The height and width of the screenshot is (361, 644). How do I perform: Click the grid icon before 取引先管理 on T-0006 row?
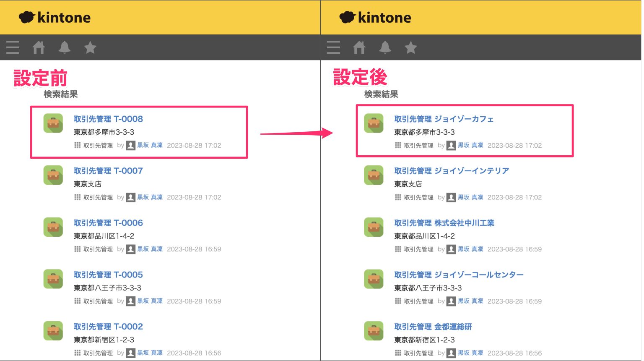point(78,249)
